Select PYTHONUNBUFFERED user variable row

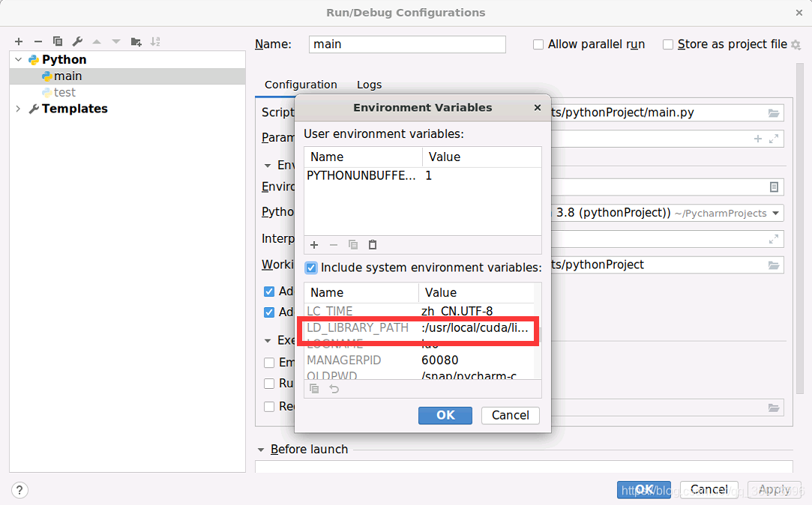pos(423,176)
